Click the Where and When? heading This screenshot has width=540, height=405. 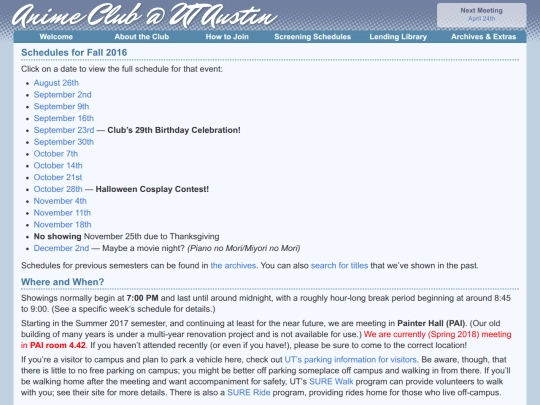pos(62,282)
